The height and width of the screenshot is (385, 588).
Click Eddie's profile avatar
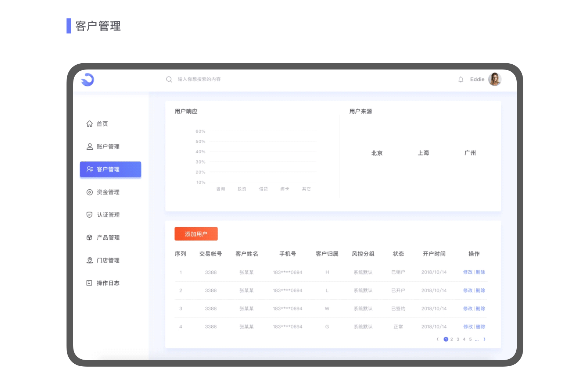point(495,79)
